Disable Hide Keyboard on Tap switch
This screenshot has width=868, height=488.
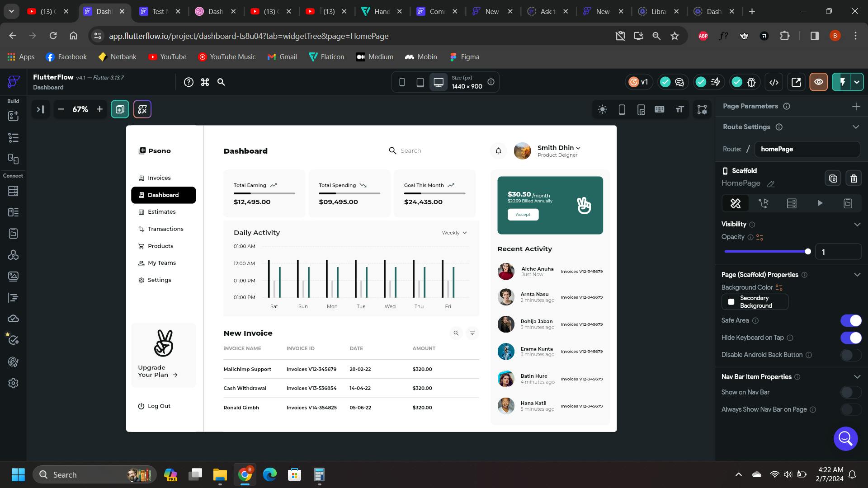[x=850, y=338]
